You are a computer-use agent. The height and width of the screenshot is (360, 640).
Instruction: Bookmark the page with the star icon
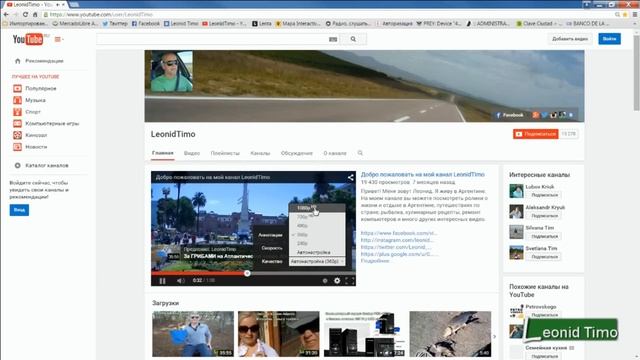coord(625,14)
